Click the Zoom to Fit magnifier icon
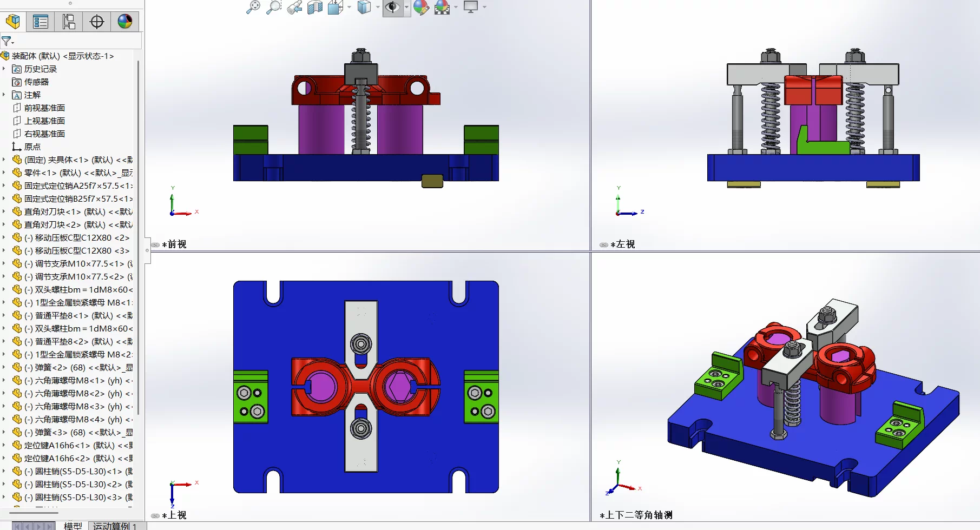Viewport: 980px width, 530px height. coord(253,7)
